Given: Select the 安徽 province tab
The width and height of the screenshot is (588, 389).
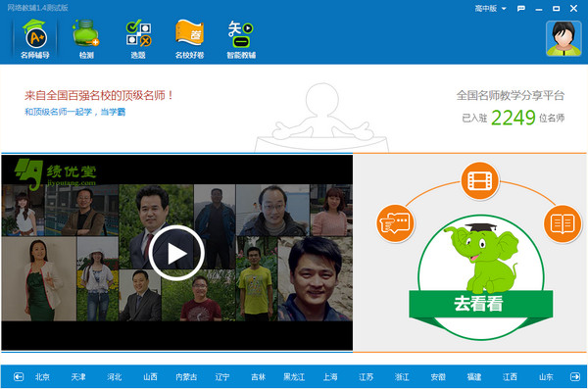Looking at the screenshot, I should coord(438,376).
